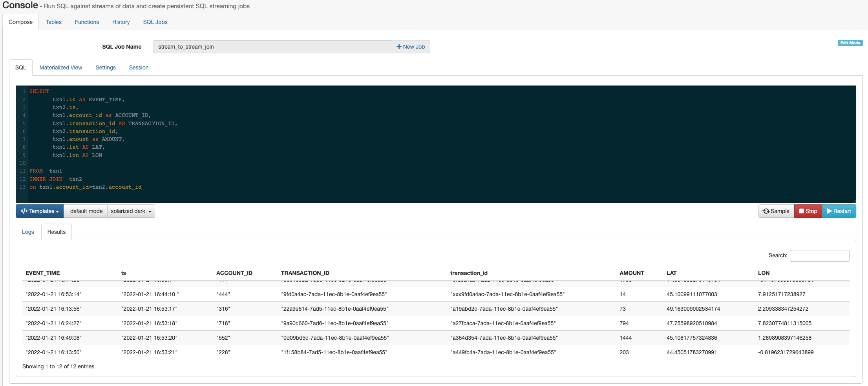Open the solarized dark theme dropdown
Image resolution: width=868 pixels, height=386 pixels.
click(131, 211)
